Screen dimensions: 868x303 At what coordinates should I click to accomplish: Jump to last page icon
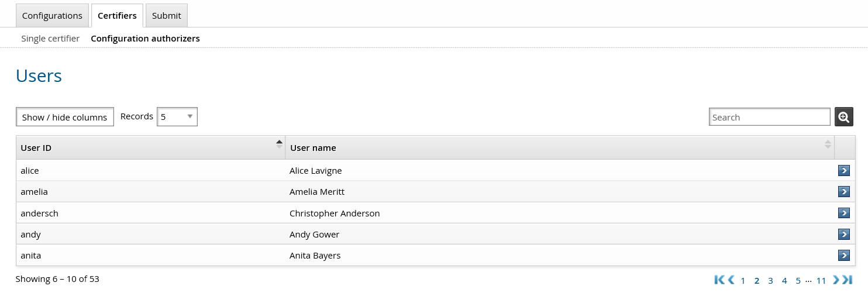coord(847,280)
